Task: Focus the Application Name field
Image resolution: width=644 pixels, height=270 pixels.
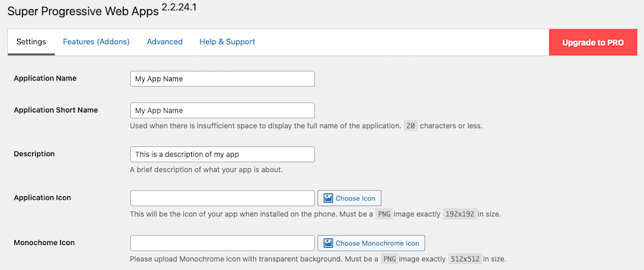Action: pos(223,79)
